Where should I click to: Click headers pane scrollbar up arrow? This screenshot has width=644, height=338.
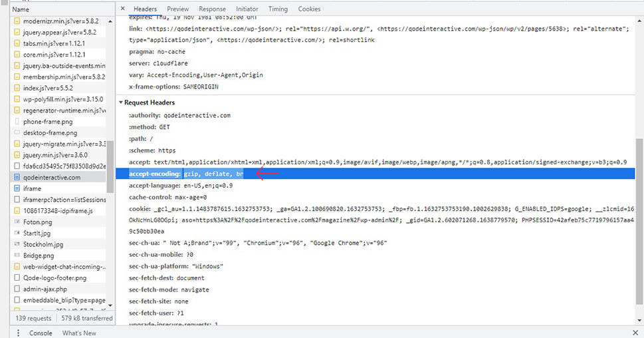tap(639, 20)
